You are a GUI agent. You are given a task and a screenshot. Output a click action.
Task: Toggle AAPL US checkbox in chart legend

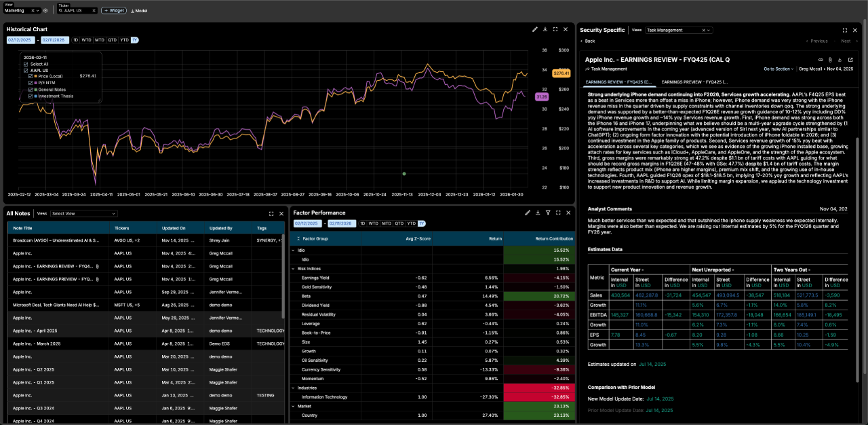click(x=26, y=70)
